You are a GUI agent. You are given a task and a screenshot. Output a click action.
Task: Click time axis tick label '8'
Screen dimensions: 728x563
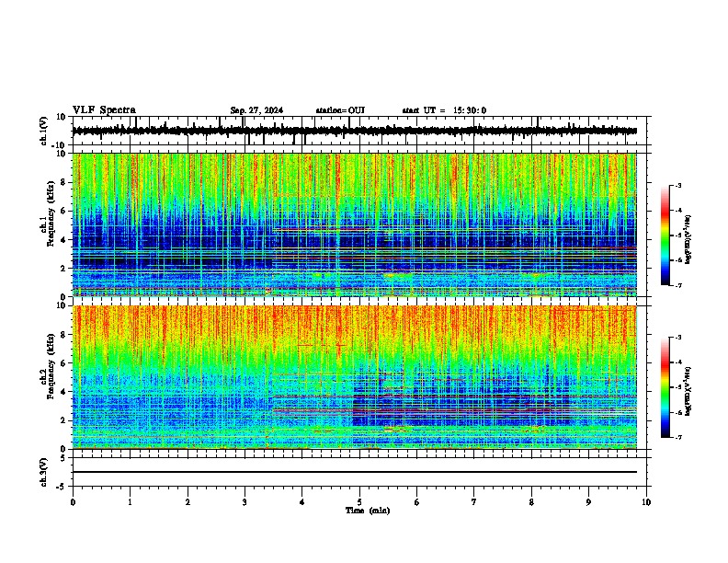click(531, 502)
